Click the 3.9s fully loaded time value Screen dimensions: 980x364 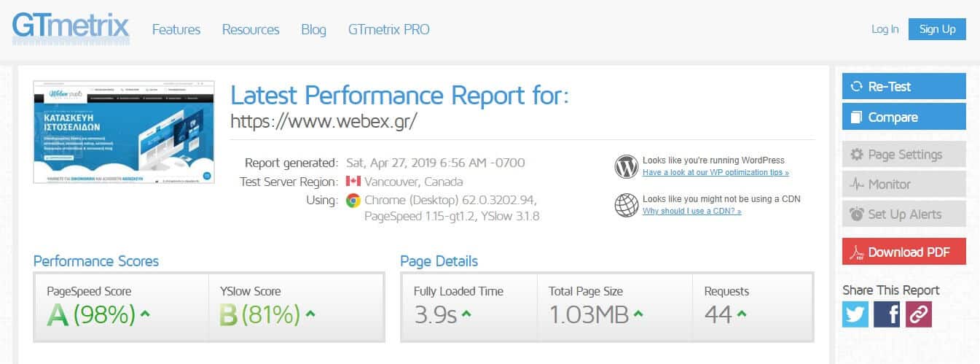tap(436, 314)
